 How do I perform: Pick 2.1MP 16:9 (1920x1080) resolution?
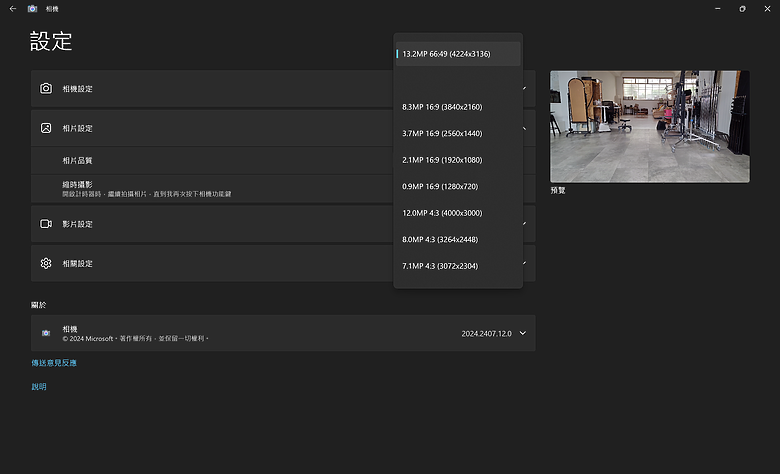pos(458,160)
